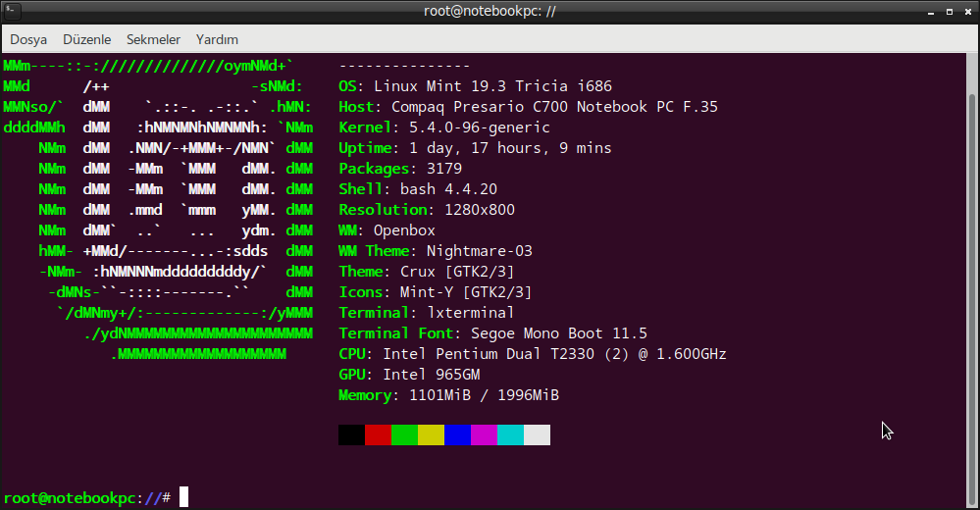This screenshot has width=980, height=510.
Task: Click the green color block
Action: tap(404, 435)
